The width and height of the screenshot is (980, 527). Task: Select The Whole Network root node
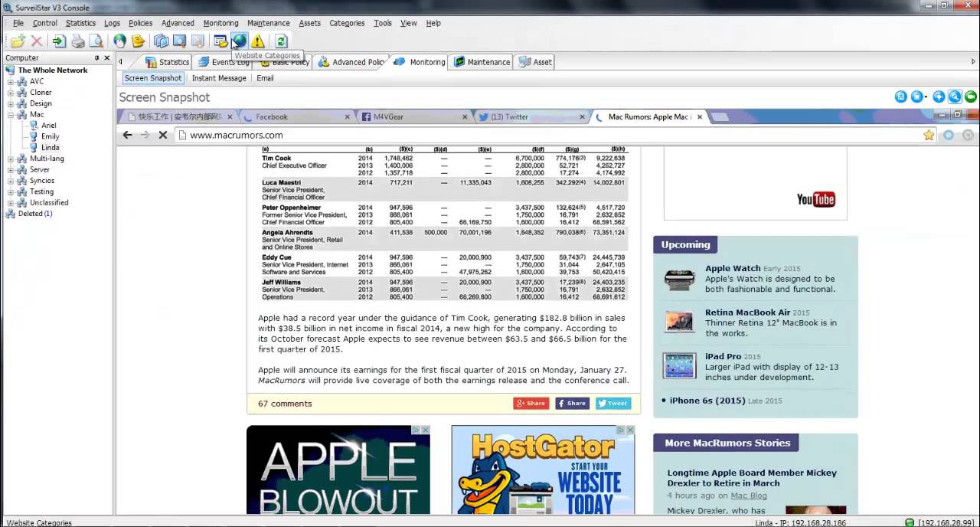52,70
